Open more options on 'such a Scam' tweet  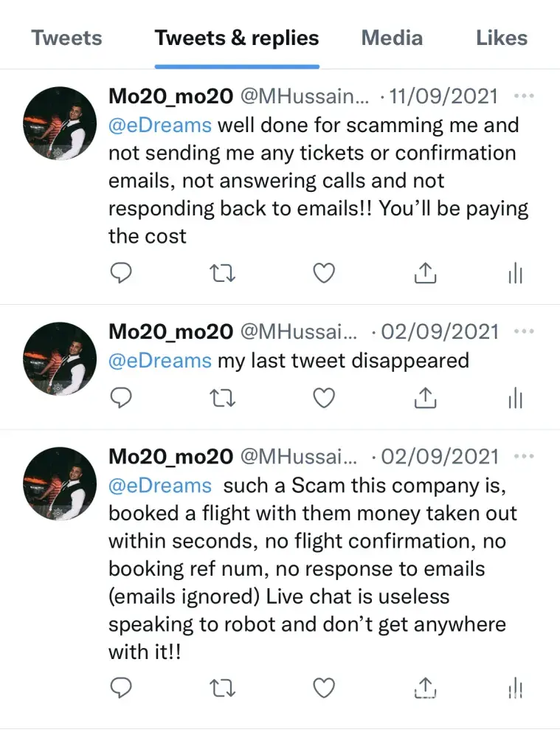(x=523, y=456)
